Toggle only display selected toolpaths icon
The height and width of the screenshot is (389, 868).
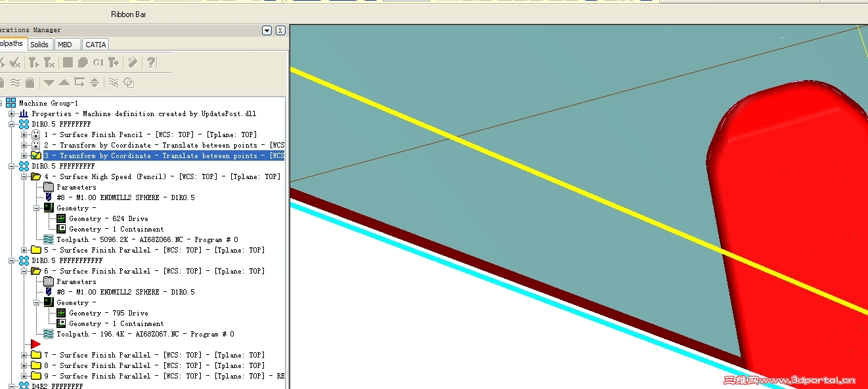[x=114, y=83]
